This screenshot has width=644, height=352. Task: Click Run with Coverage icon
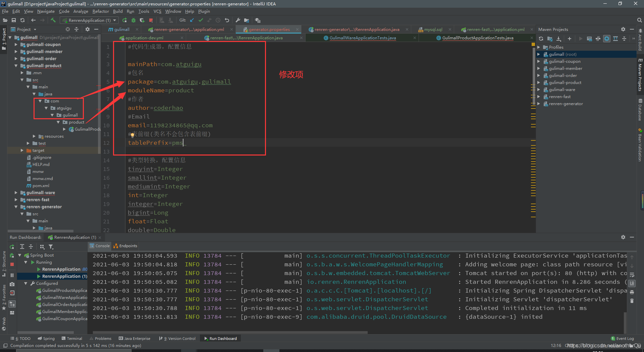pos(142,20)
